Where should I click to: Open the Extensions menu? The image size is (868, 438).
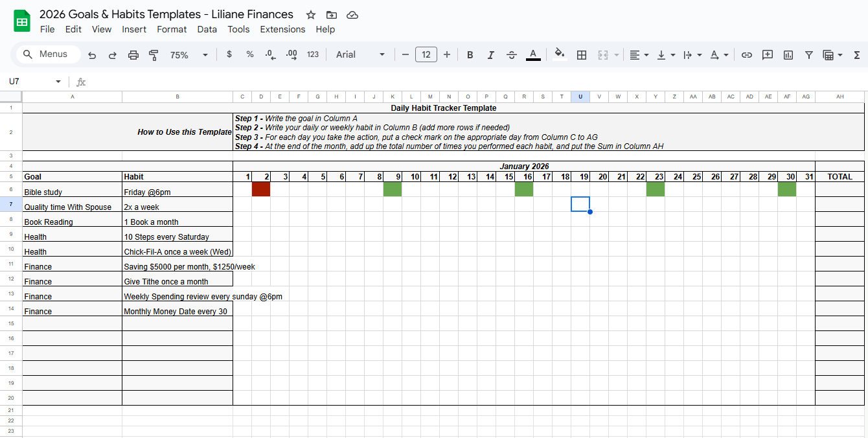coord(282,29)
